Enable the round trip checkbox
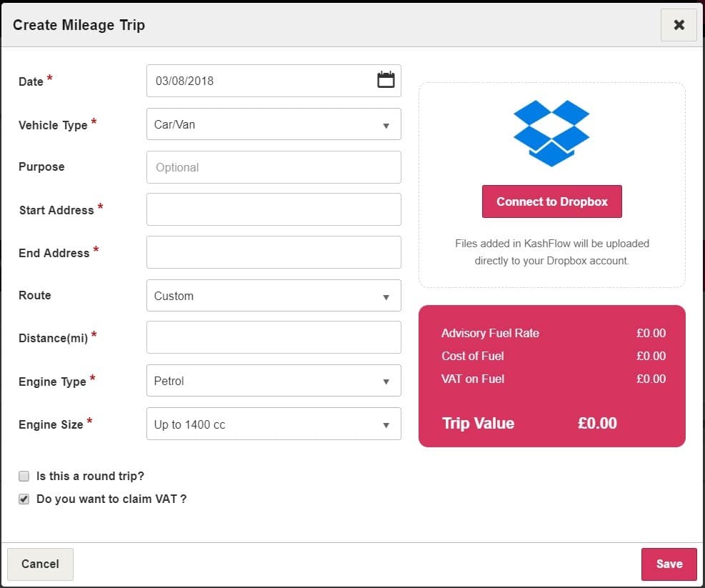 tap(24, 476)
